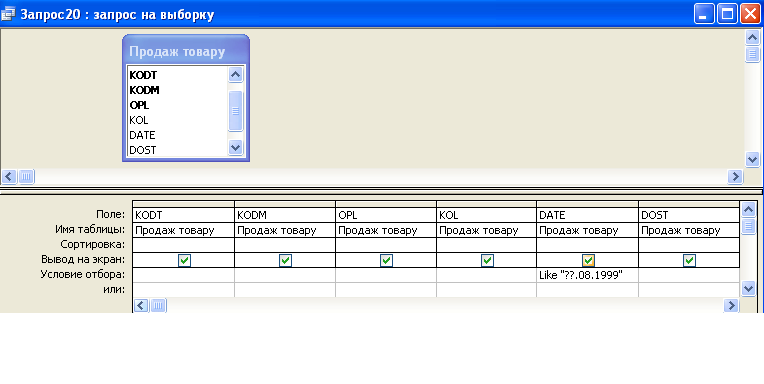The image size is (764, 384).
Task: Toggle display checkbox under DATE column
Action: click(588, 260)
